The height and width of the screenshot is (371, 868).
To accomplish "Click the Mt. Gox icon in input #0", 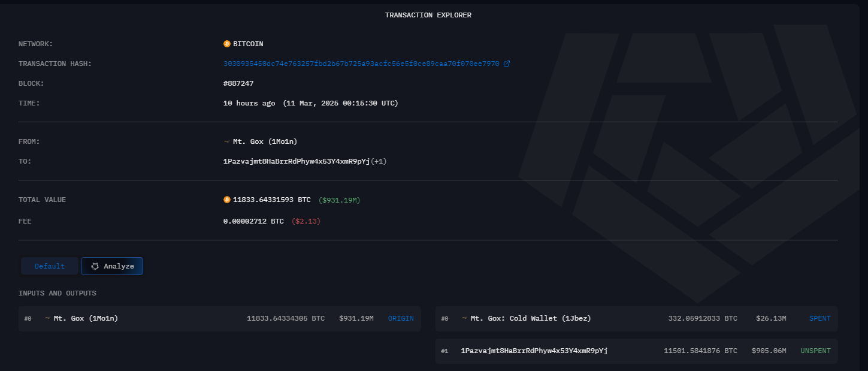I will tap(47, 318).
